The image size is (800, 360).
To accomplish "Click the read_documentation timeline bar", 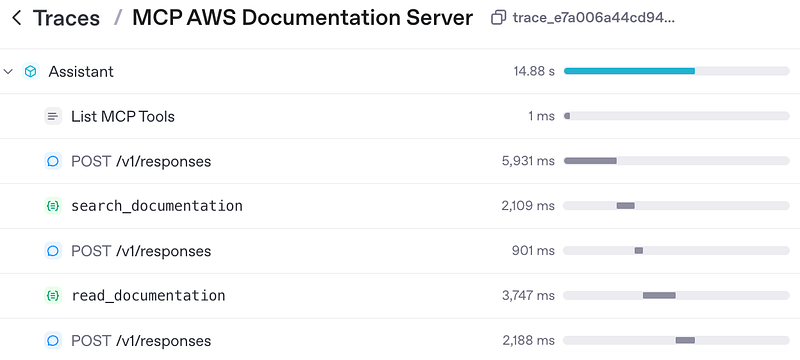I will tap(659, 296).
